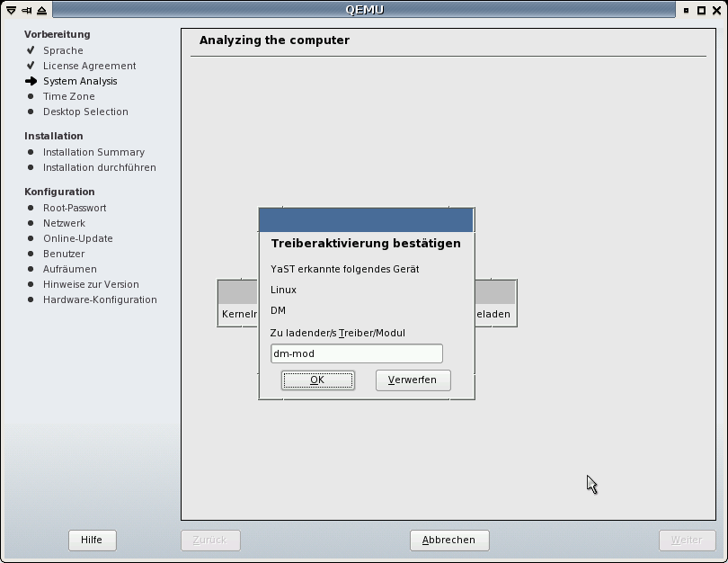Select Online-Update in the sidebar list
The image size is (728, 563).
(x=78, y=238)
